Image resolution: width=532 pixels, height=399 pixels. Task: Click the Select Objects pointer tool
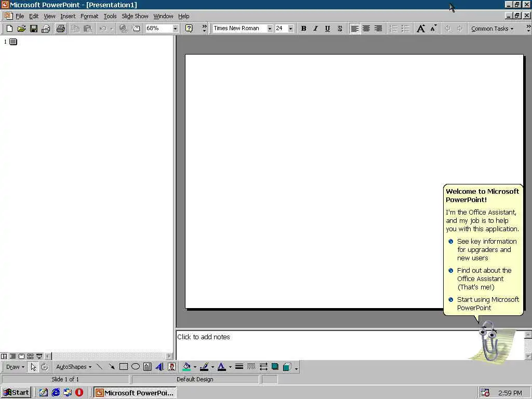pyautogui.click(x=33, y=367)
